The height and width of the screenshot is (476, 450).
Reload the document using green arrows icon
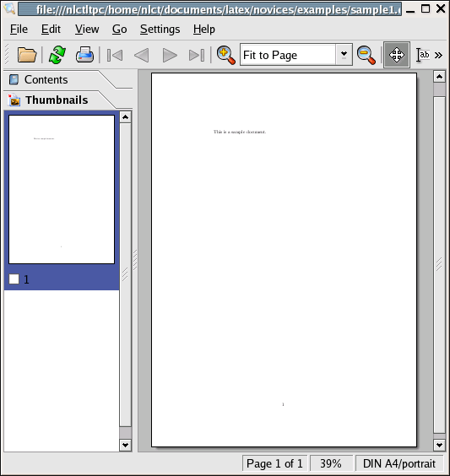click(x=57, y=55)
